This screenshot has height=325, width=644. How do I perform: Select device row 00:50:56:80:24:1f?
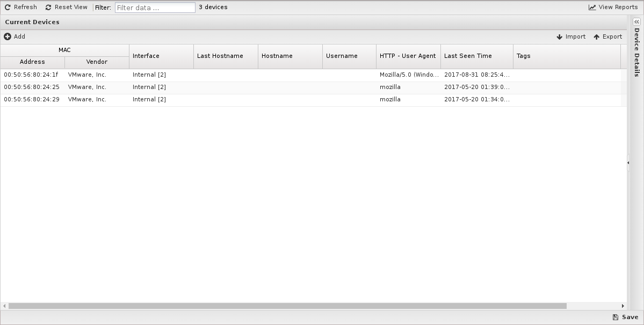(31, 75)
